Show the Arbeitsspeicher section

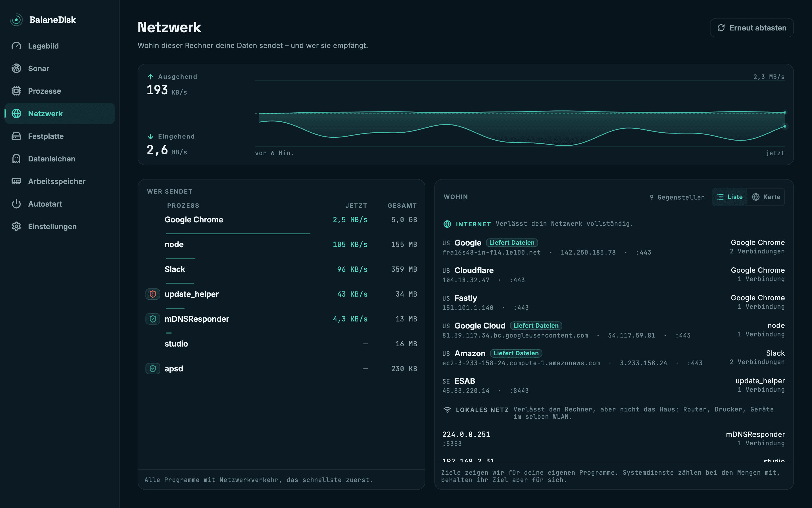click(60, 181)
